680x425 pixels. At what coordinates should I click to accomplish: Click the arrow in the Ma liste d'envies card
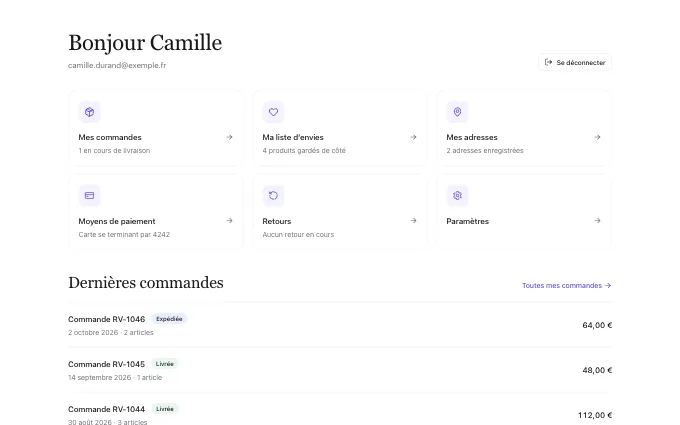click(413, 137)
